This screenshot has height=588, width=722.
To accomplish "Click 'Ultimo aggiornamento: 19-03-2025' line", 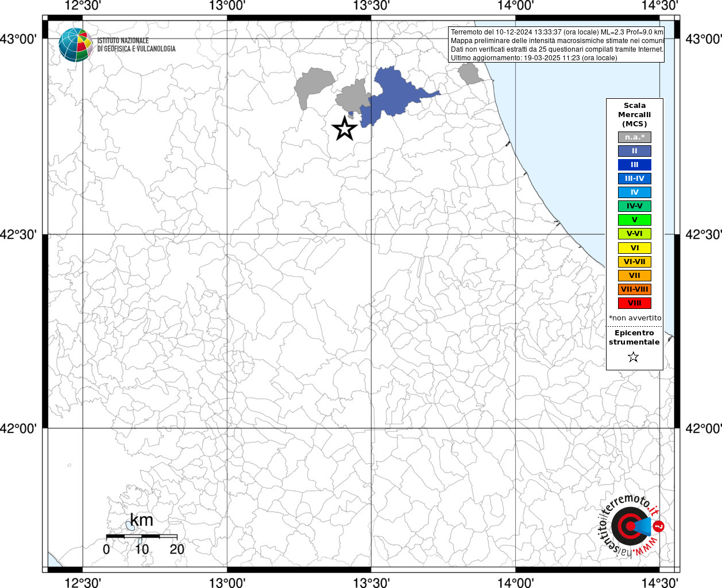I will tap(534, 58).
